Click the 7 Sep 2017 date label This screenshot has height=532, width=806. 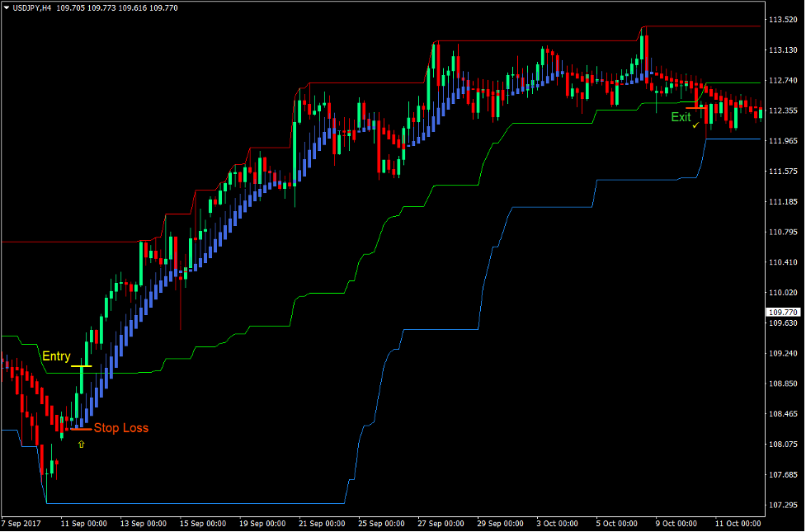21,524
